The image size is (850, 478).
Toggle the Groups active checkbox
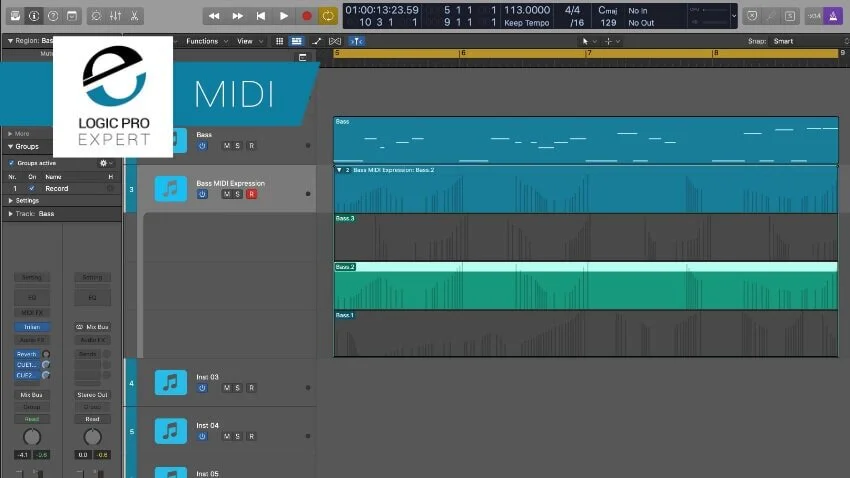click(11, 163)
